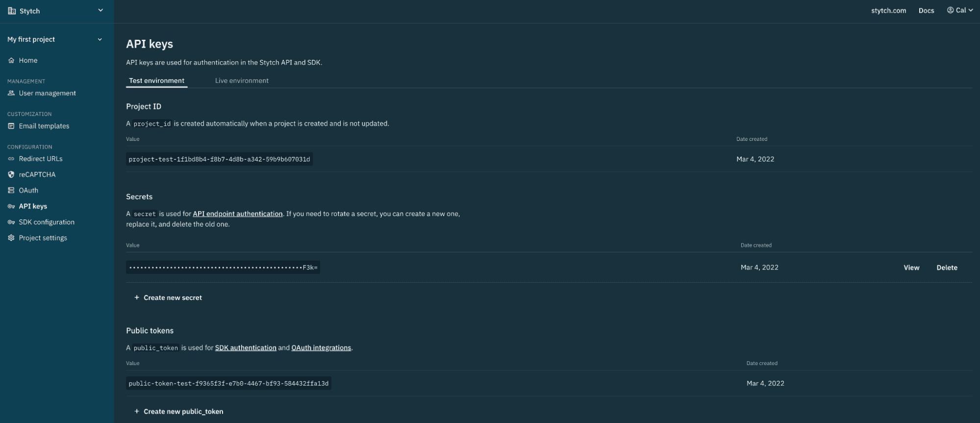Click the User management people icon
The height and width of the screenshot is (423, 980).
pos(11,93)
